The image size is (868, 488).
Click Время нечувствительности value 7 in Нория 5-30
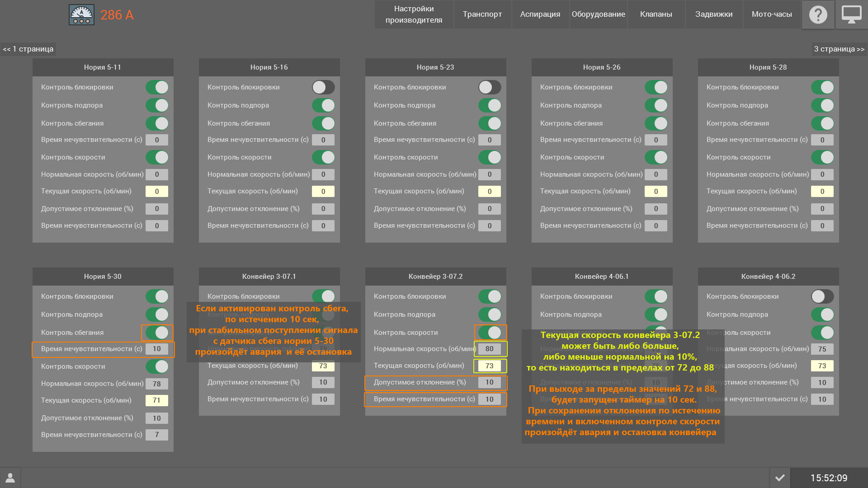tap(157, 435)
